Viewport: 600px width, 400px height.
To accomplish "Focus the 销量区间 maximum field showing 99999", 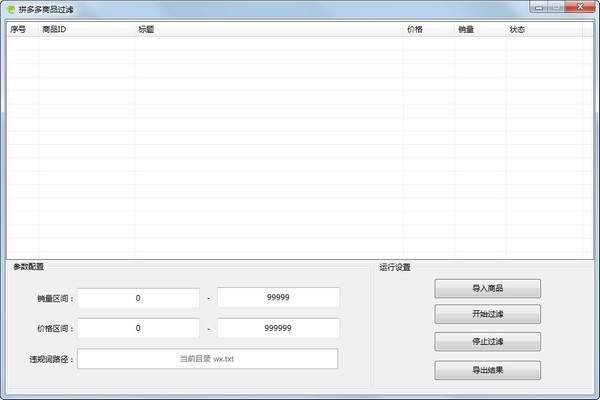I will 278,298.
